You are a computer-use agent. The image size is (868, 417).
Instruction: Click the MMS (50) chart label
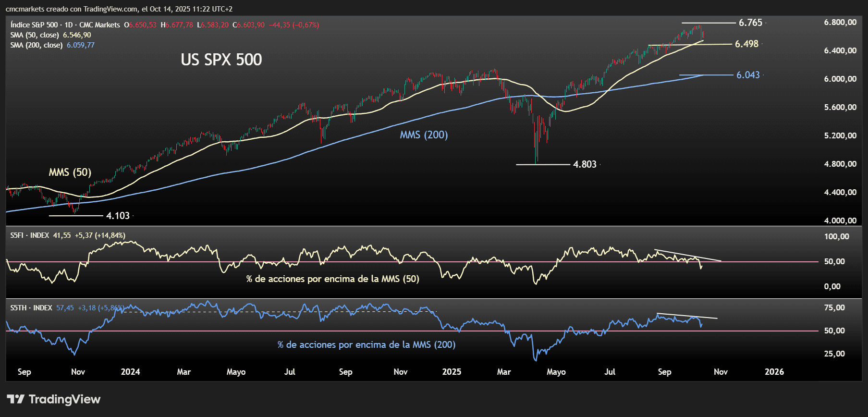70,172
